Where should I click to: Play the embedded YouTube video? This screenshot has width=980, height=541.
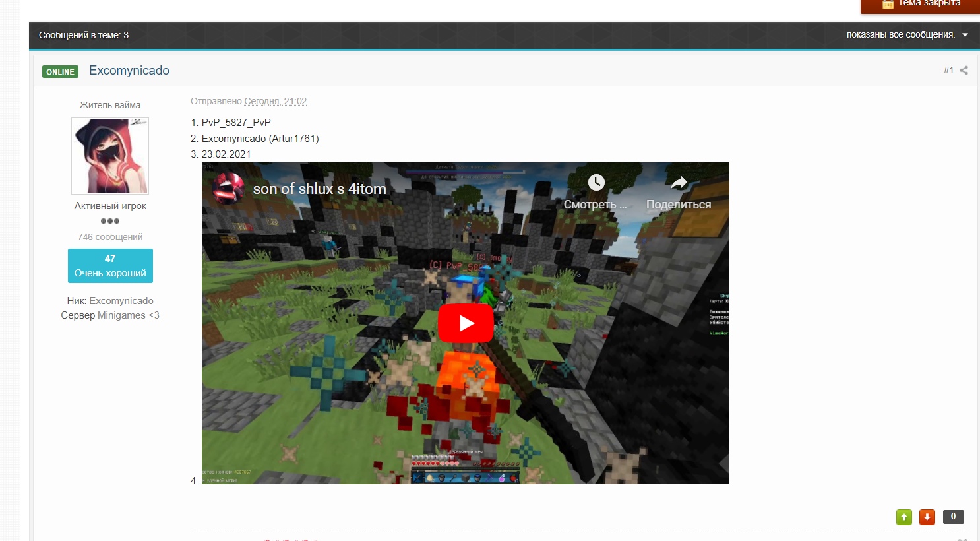coord(466,323)
